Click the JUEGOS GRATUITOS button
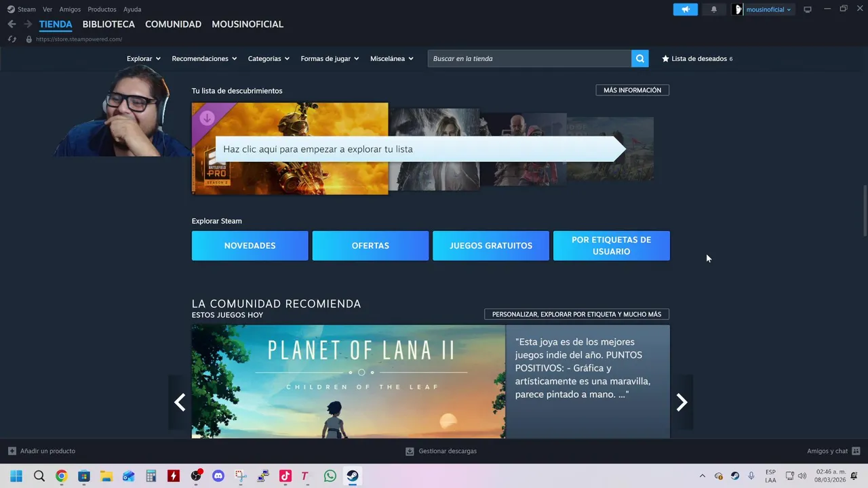The height and width of the screenshot is (488, 868). click(491, 245)
